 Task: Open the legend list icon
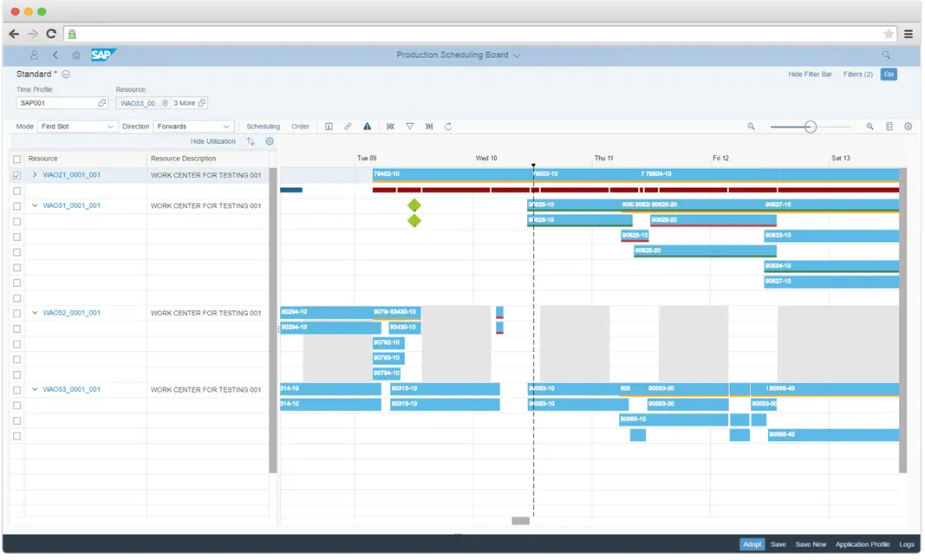coord(889,127)
